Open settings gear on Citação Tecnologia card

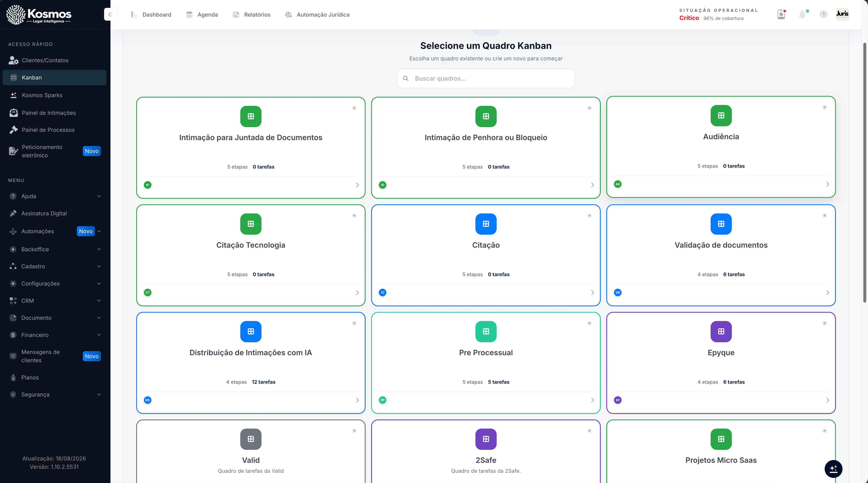[354, 216]
